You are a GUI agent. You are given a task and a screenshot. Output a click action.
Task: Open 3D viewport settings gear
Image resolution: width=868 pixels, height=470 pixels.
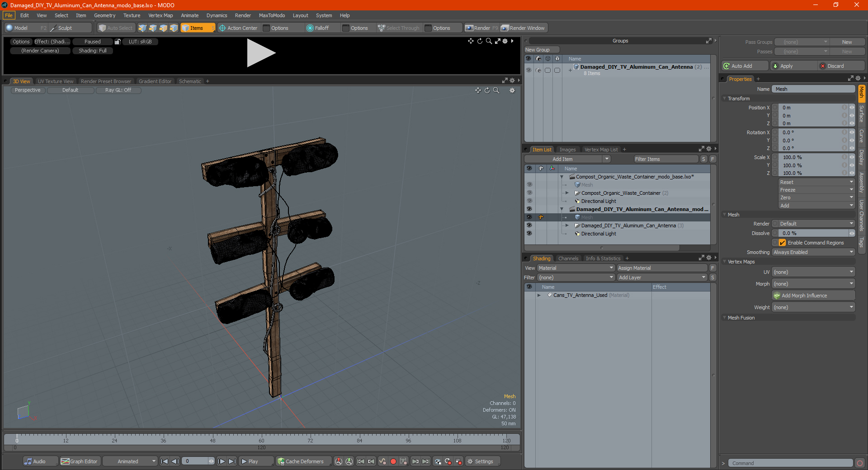(x=512, y=90)
